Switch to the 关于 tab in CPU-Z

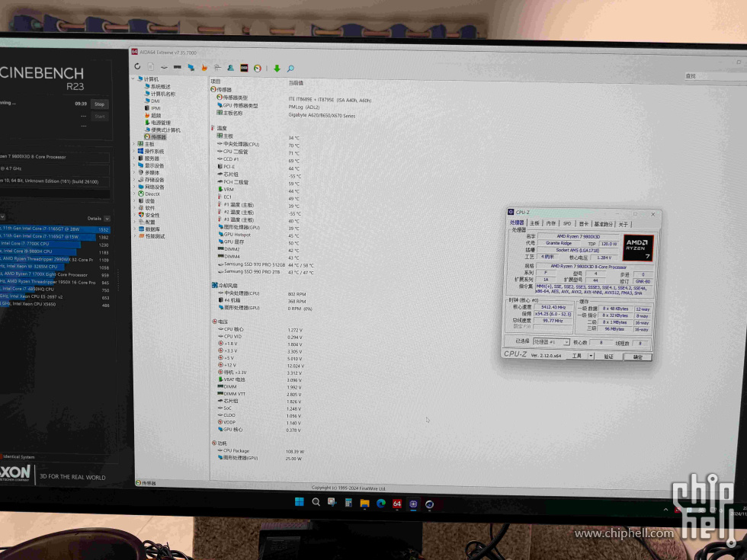[624, 224]
